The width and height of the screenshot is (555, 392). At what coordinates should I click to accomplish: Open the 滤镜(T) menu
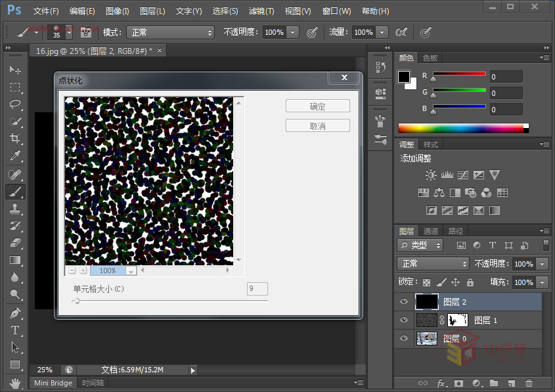coord(261,11)
